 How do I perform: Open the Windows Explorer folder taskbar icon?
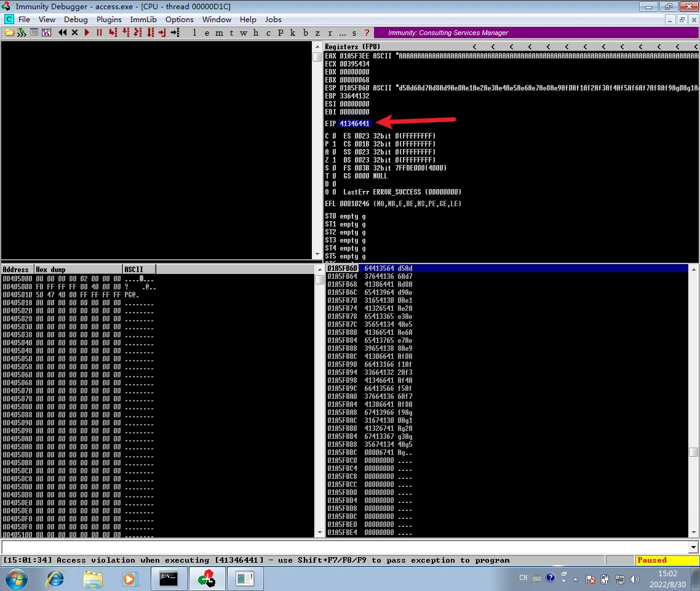[93, 579]
